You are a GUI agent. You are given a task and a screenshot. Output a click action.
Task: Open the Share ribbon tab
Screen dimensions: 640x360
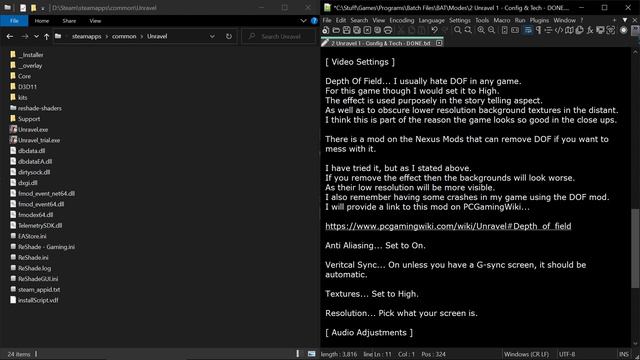point(69,21)
